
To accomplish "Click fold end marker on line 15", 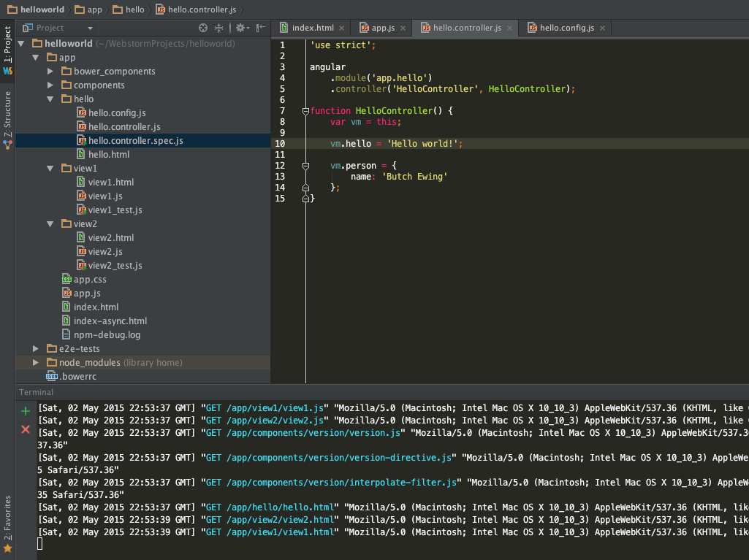I will click(305, 199).
